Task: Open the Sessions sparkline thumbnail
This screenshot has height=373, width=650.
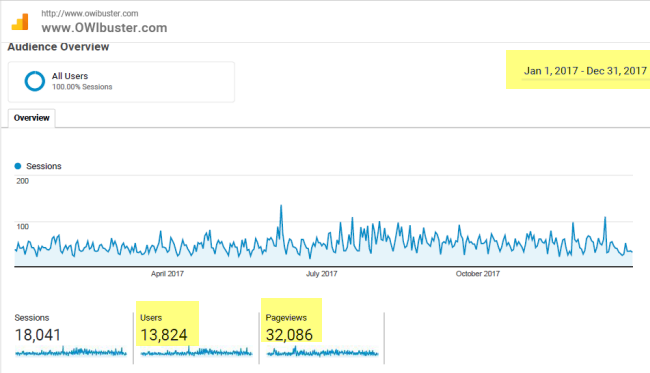Action: (x=71, y=352)
